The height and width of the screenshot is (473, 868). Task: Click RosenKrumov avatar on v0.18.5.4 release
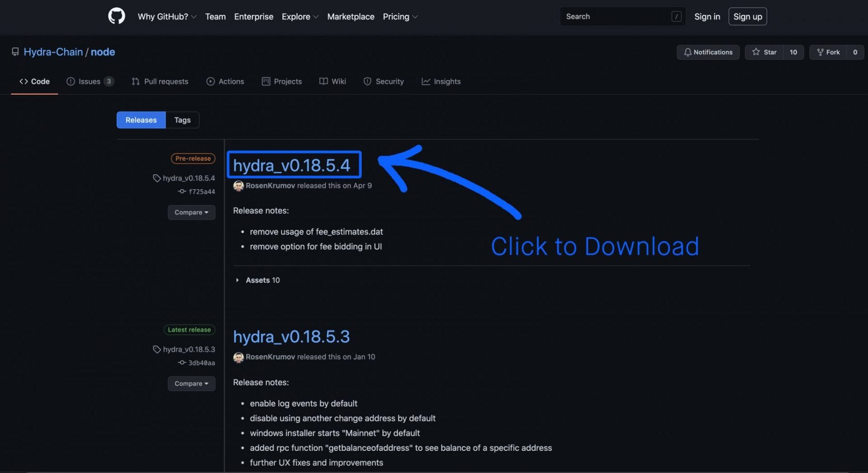[238, 186]
